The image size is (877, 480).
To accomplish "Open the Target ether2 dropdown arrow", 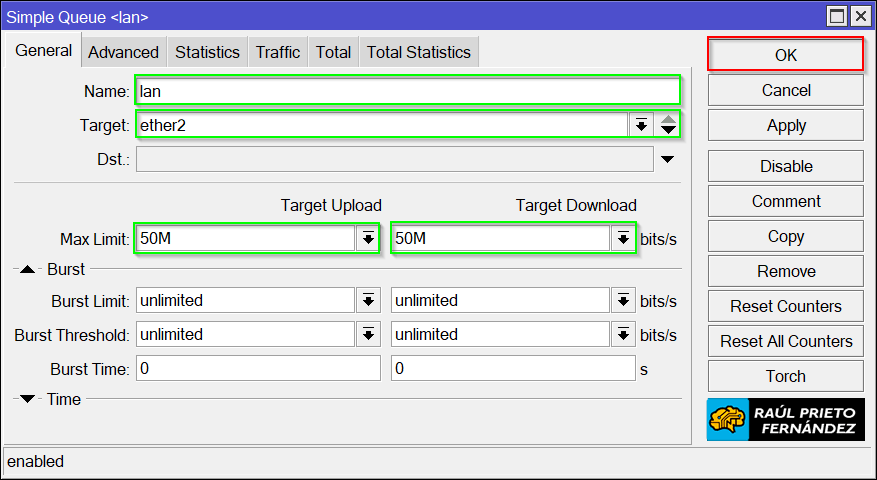I will point(640,125).
